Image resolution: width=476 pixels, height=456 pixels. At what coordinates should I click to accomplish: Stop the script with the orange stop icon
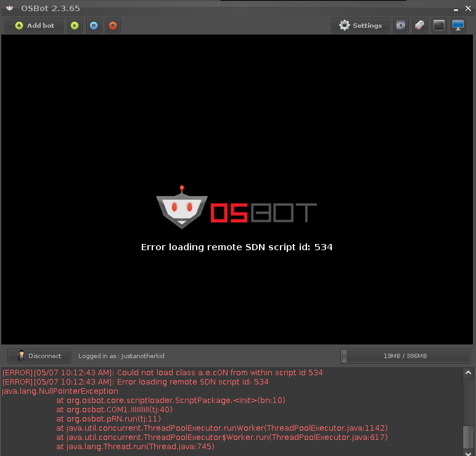113,25
